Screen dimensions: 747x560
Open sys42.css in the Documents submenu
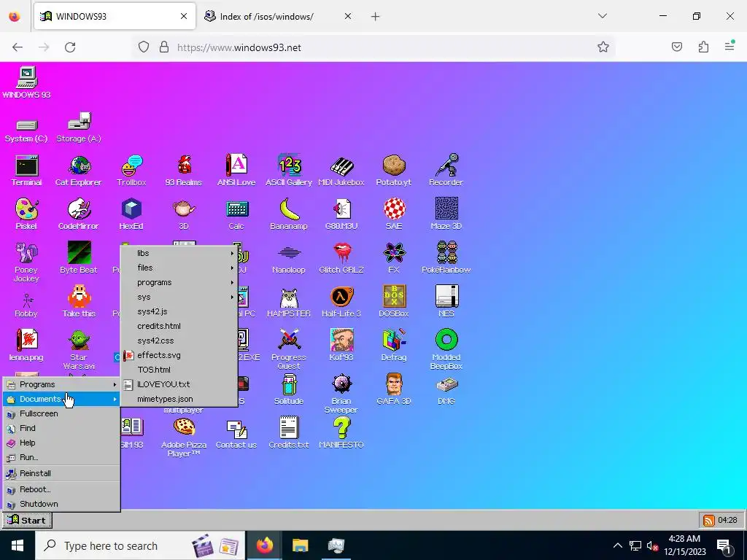[179, 341]
